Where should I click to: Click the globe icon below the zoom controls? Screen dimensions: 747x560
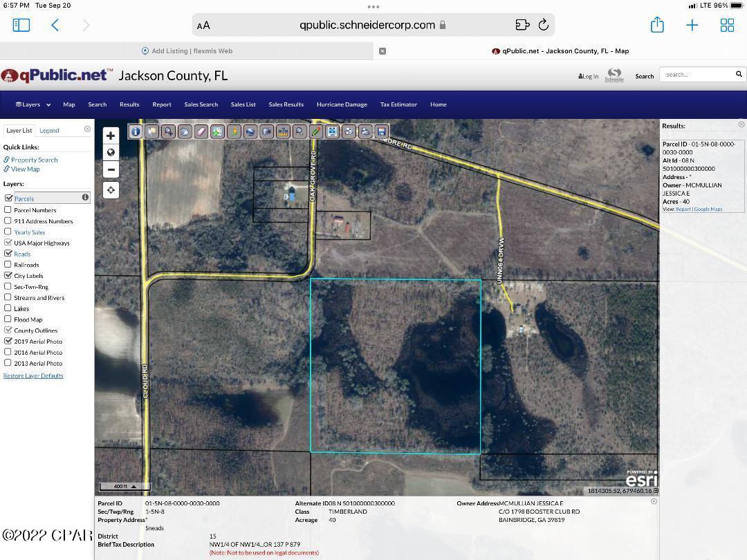[x=111, y=152]
